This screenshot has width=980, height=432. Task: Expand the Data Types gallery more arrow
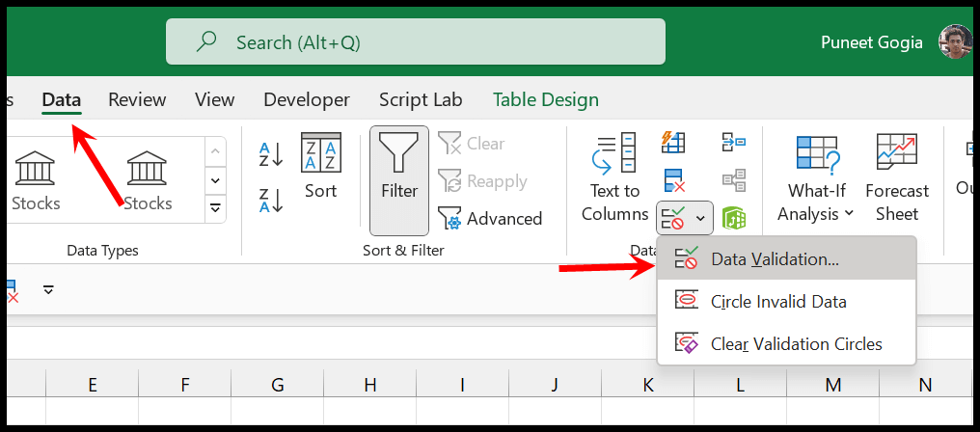pyautogui.click(x=216, y=207)
